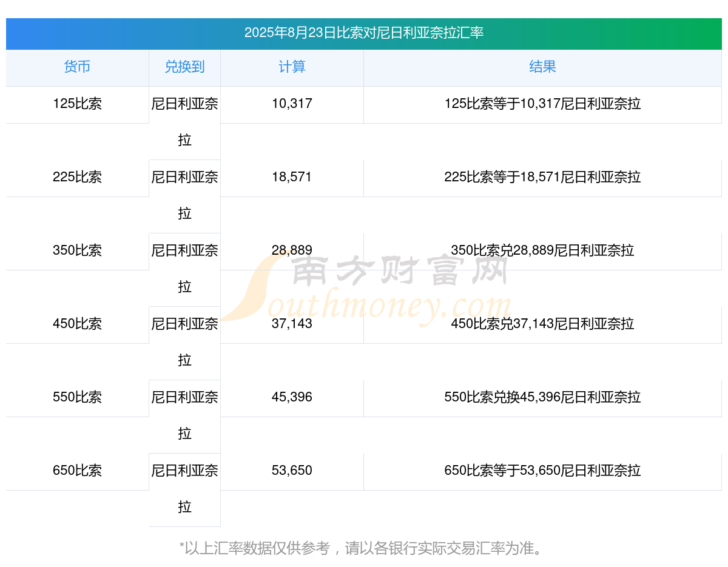Click the 结果 column header
Screen dimensions: 728x567
(542, 67)
